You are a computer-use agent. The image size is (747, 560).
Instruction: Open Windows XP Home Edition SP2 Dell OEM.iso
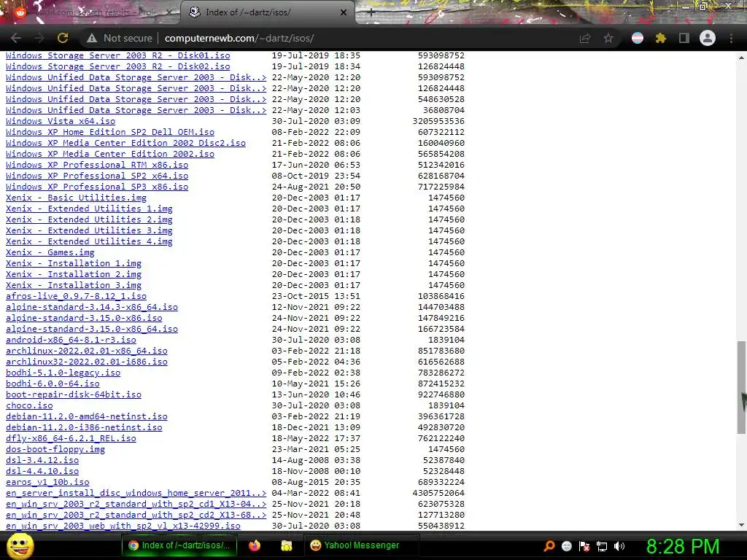coord(110,132)
